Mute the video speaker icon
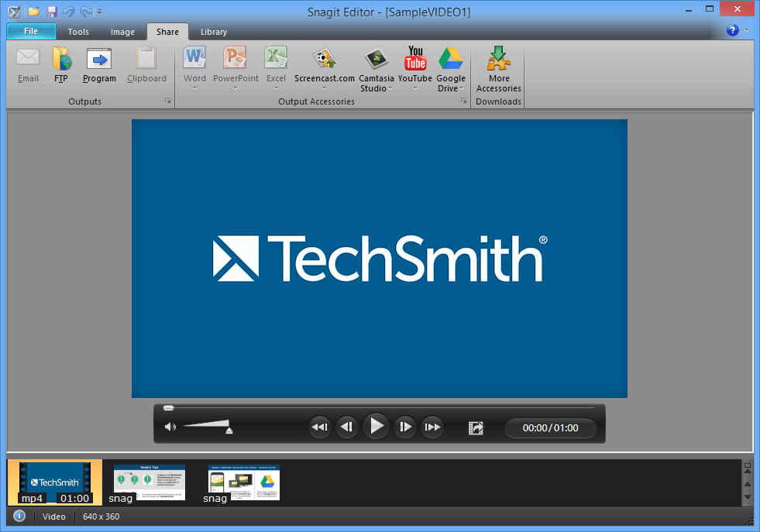 [x=170, y=427]
